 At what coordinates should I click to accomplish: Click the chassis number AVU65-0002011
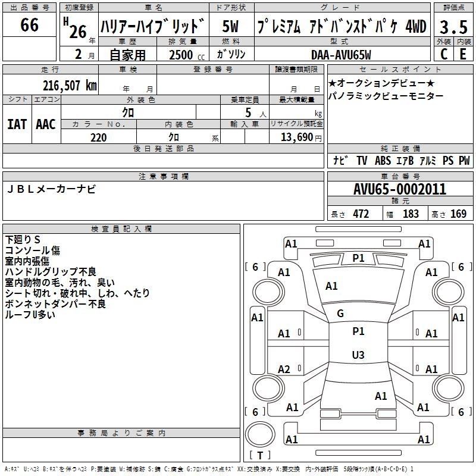coord(400,189)
